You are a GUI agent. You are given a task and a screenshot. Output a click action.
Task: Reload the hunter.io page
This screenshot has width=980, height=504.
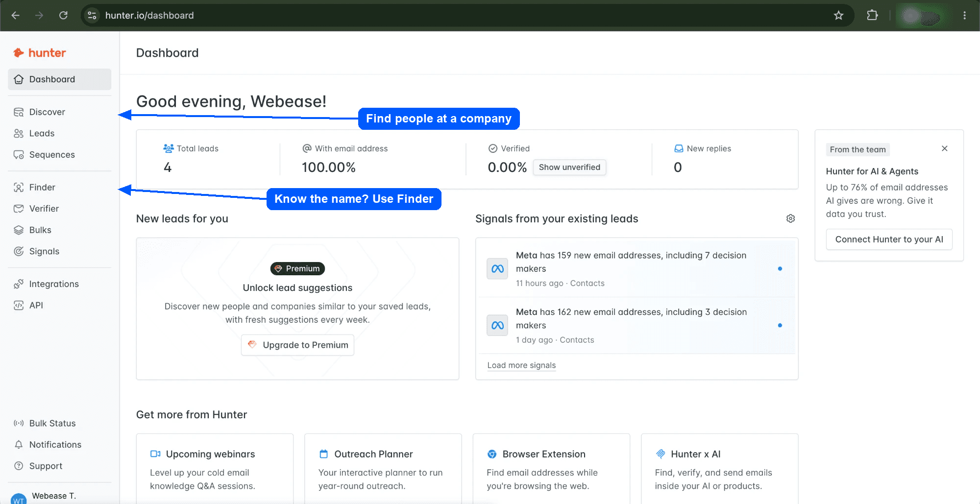coord(63,15)
